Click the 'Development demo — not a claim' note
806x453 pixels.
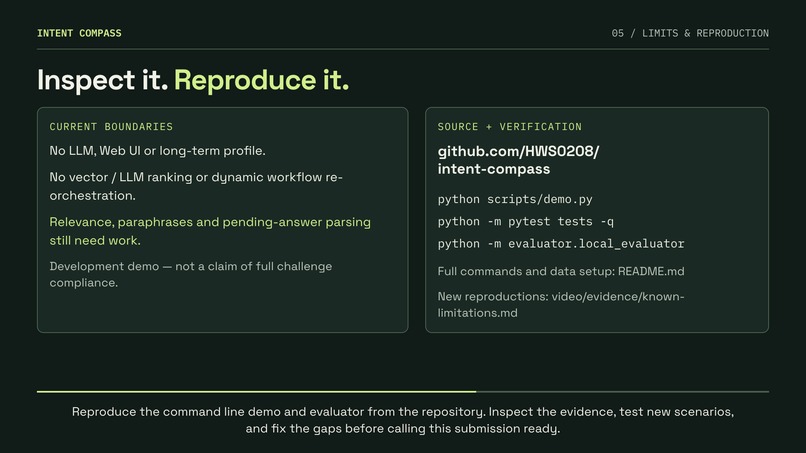tap(191, 274)
